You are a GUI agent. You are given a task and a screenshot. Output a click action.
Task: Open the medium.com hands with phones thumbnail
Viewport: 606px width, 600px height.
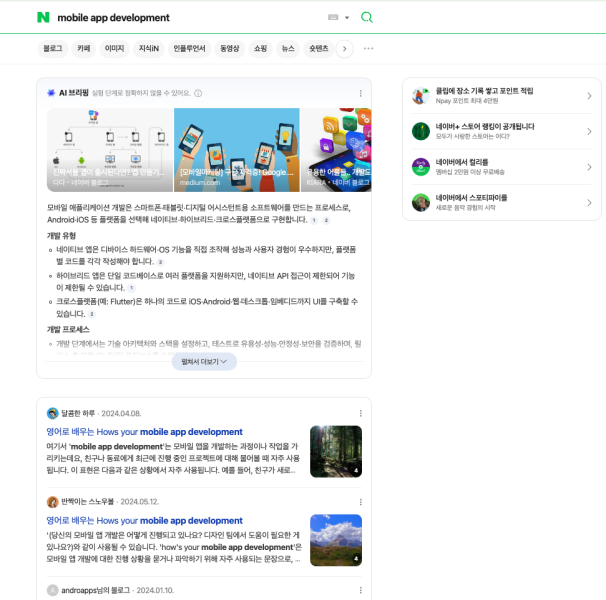tap(237, 150)
